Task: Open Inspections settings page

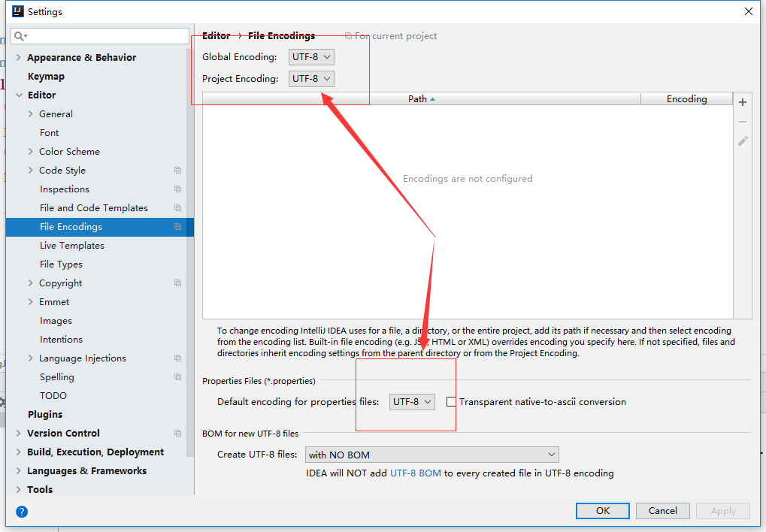Action: point(65,189)
